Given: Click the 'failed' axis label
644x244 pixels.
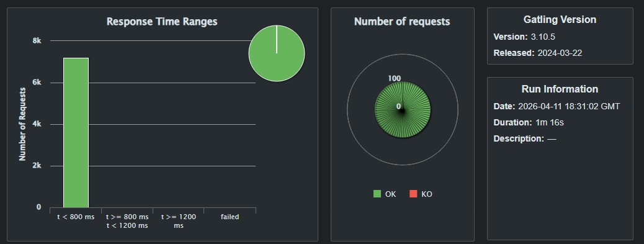Looking at the screenshot, I should pyautogui.click(x=230, y=217).
